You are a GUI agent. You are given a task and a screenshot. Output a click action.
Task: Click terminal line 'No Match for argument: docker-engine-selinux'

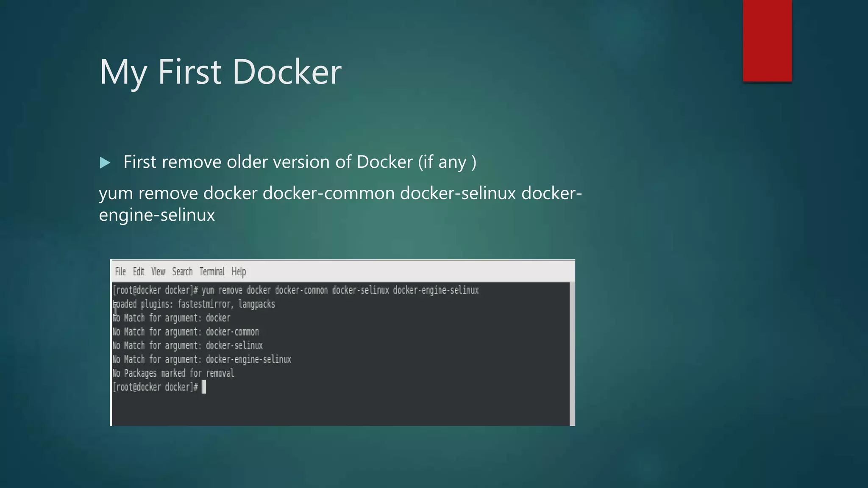tap(202, 360)
